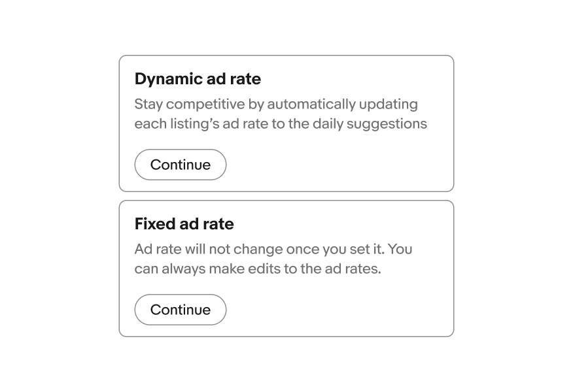Select the Fixed ad rate heading

point(184,224)
